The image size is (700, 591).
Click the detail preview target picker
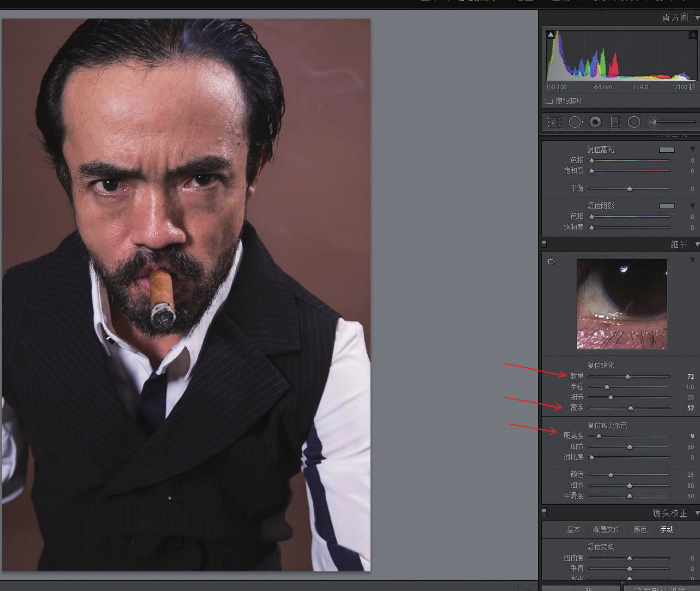pyautogui.click(x=551, y=262)
